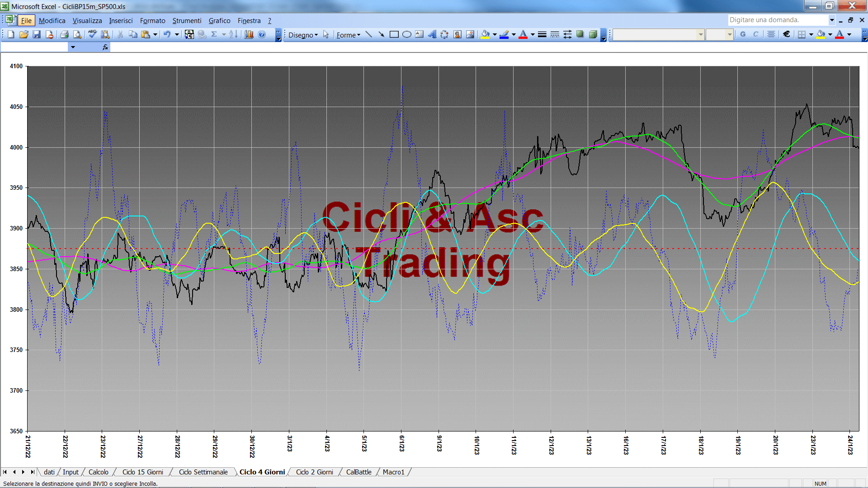Apply 3-D style icon
This screenshot has height=488, width=868.
pyautogui.click(x=593, y=34)
